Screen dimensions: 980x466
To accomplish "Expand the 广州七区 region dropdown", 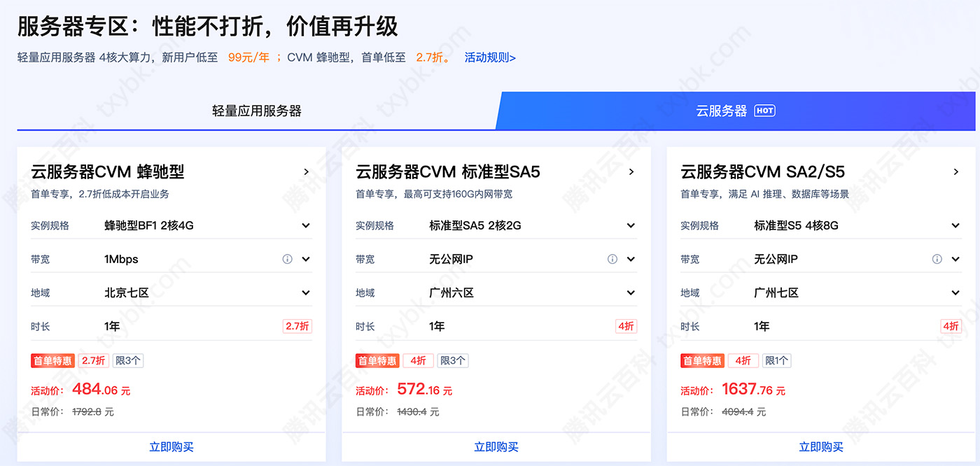I will (955, 292).
